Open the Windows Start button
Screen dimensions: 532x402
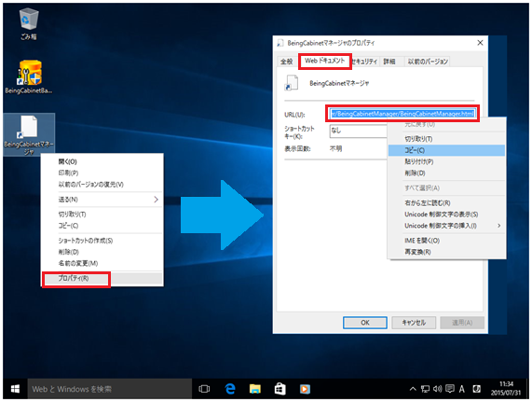click(x=15, y=389)
